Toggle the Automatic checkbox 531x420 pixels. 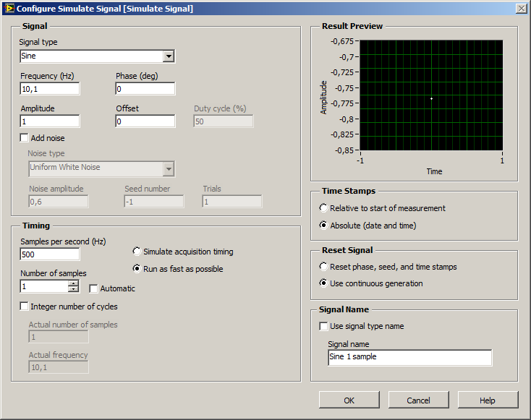(93, 288)
